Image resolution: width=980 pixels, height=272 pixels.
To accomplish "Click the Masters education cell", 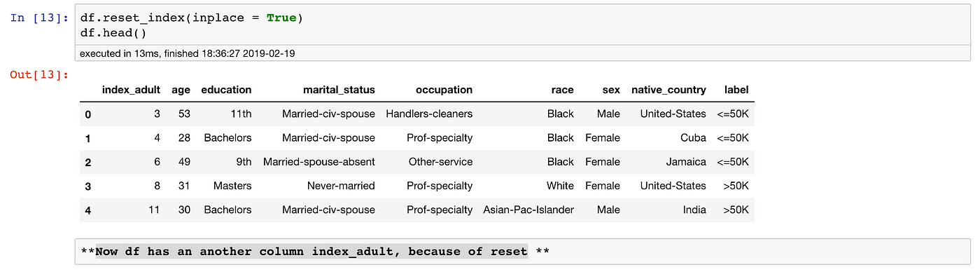I will tap(232, 186).
